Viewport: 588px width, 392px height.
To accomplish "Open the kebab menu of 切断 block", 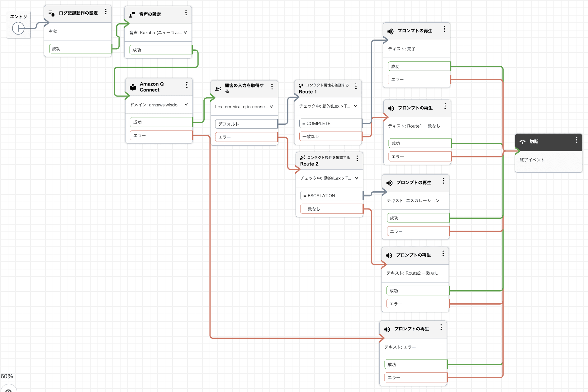I will pyautogui.click(x=577, y=140).
